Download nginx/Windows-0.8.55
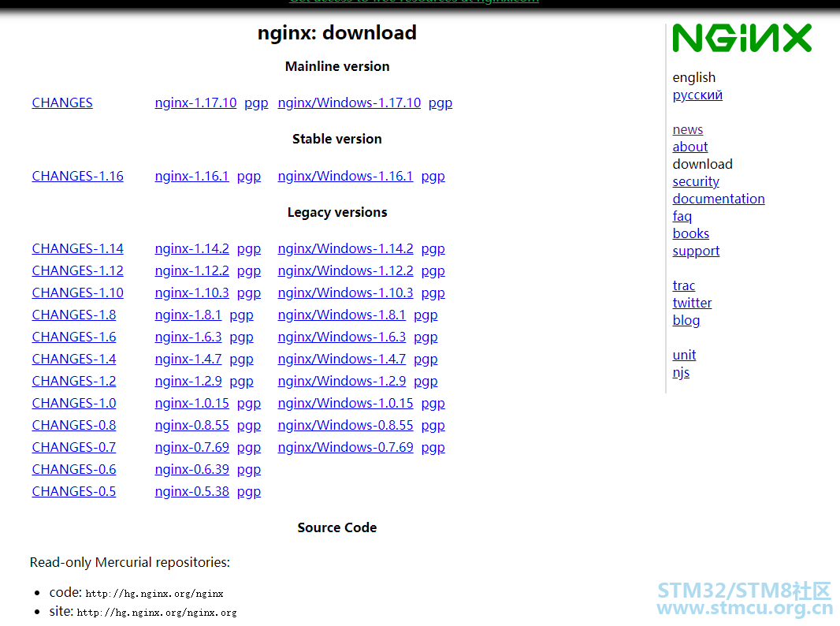Viewport: 840px width, 626px height. pos(346,425)
